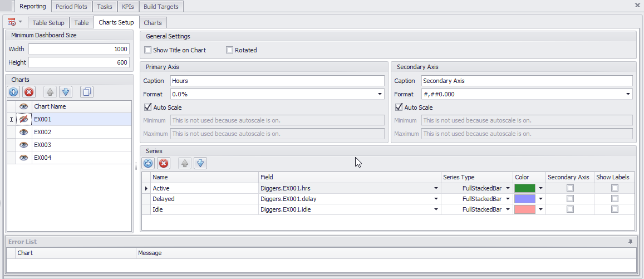
Task: Remove selected series with red X icon
Action: [x=164, y=163]
